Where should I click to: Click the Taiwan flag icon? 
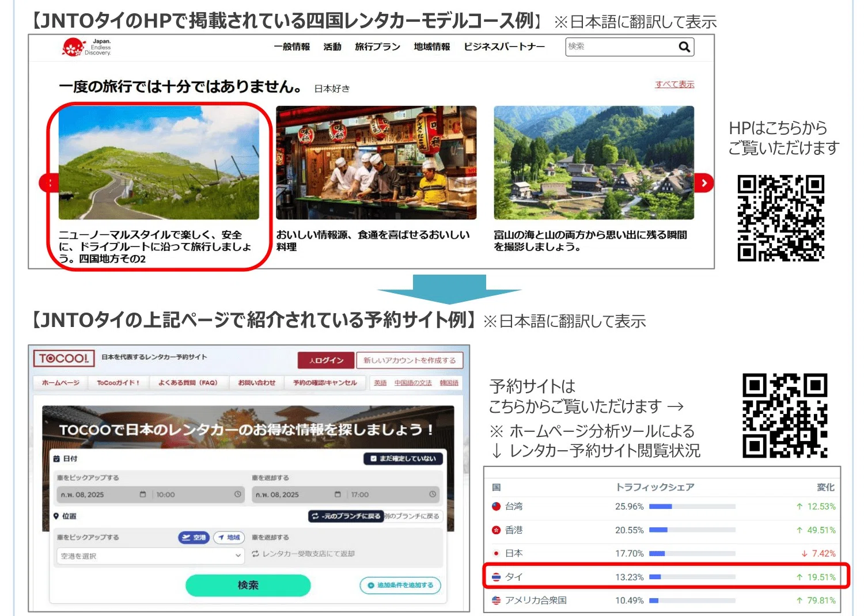[x=496, y=507]
